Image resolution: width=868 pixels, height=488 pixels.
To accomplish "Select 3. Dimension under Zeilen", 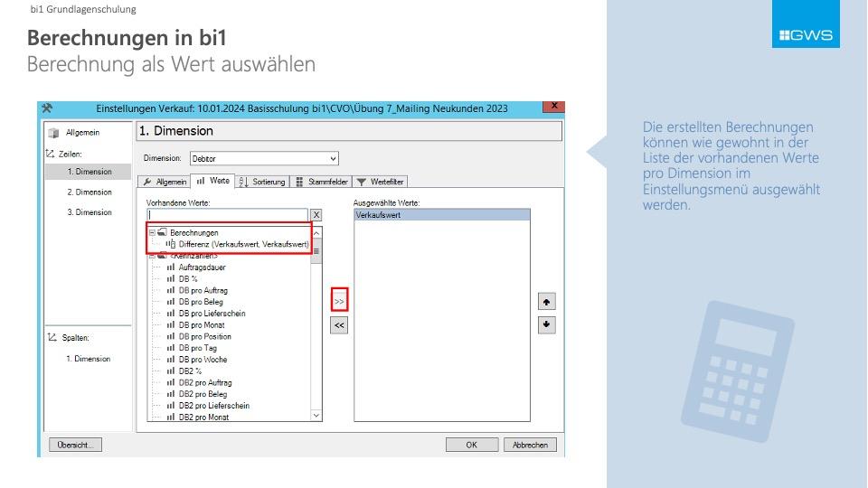I will [90, 211].
